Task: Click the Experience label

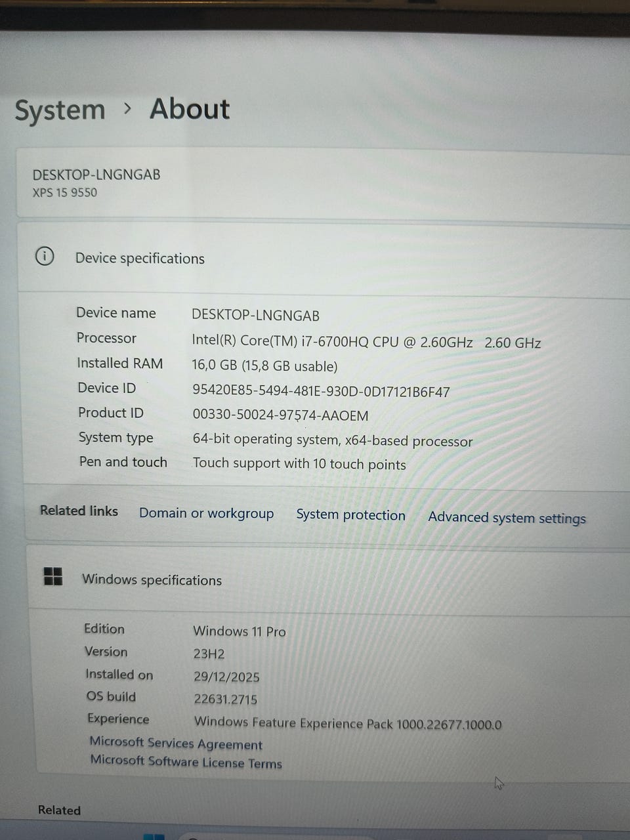Action: 118,719
